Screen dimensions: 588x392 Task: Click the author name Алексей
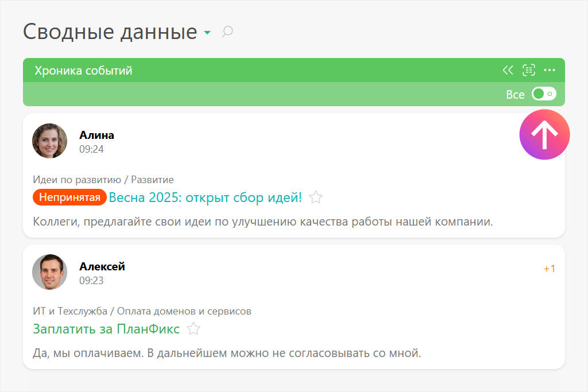(102, 267)
